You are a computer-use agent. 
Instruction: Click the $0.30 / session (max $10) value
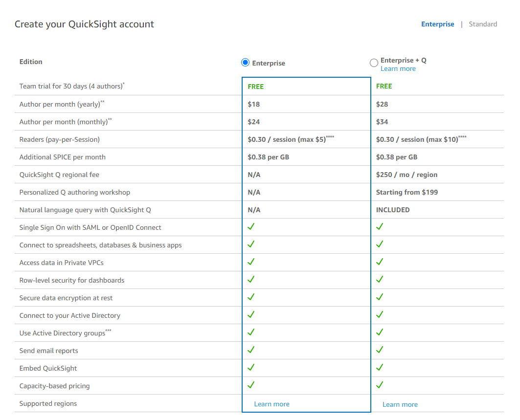(421, 139)
